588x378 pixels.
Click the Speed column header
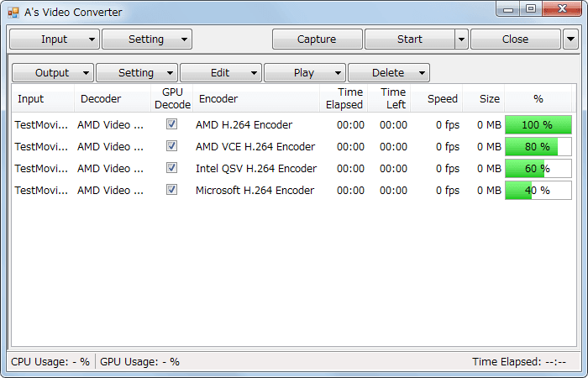(437, 98)
